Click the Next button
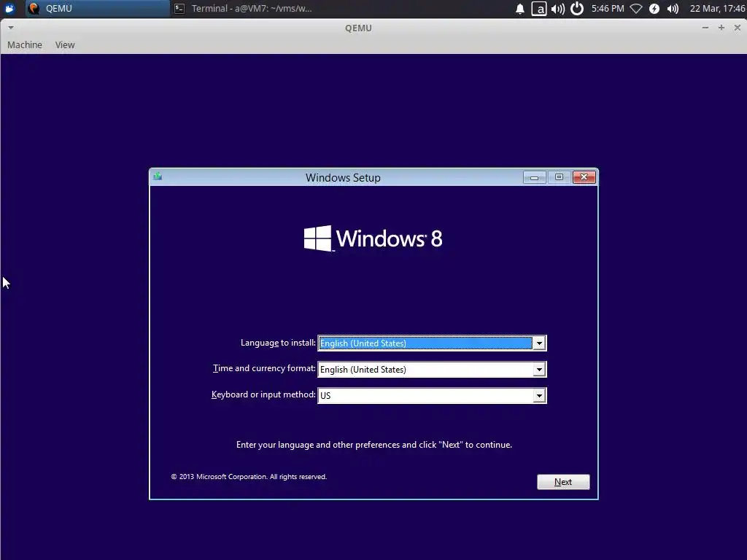The width and height of the screenshot is (747, 560). point(563,482)
